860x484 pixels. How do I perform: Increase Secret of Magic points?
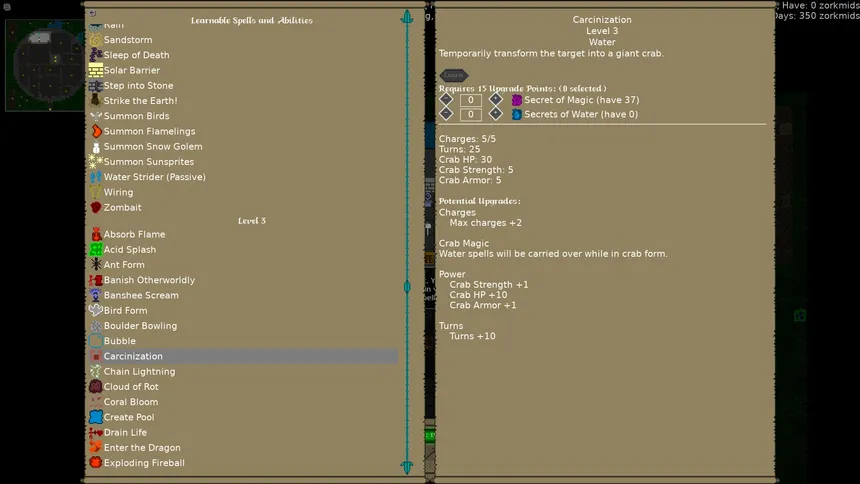coord(496,99)
